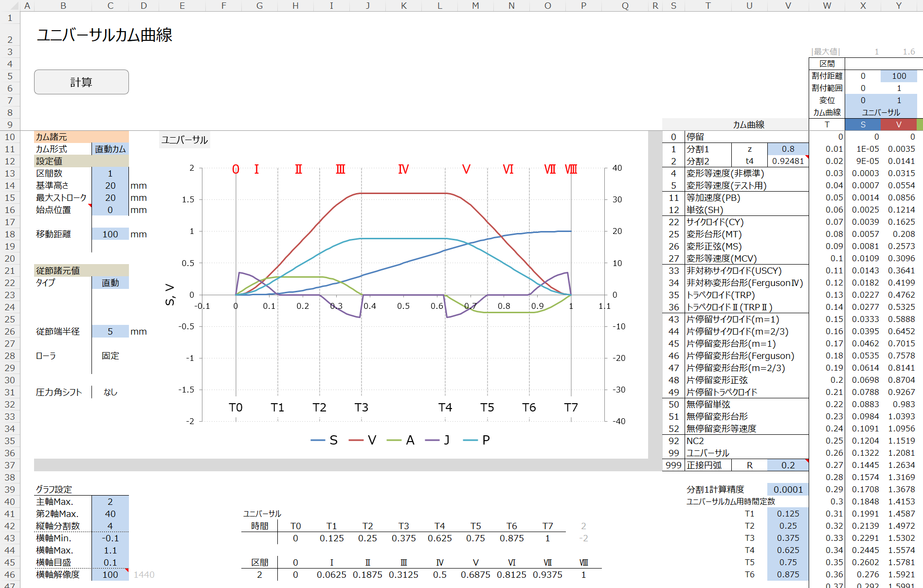
Task: Select the 移動距離 value cell
Action: click(110, 234)
